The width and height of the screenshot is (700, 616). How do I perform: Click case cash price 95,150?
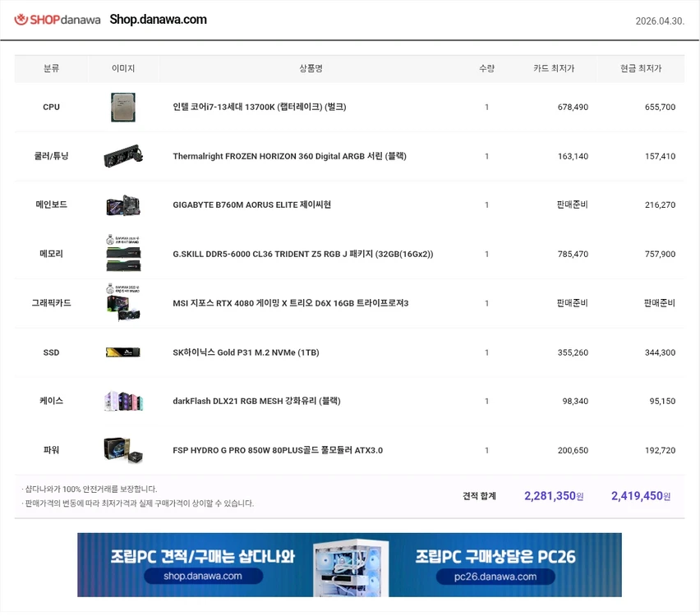662,402
